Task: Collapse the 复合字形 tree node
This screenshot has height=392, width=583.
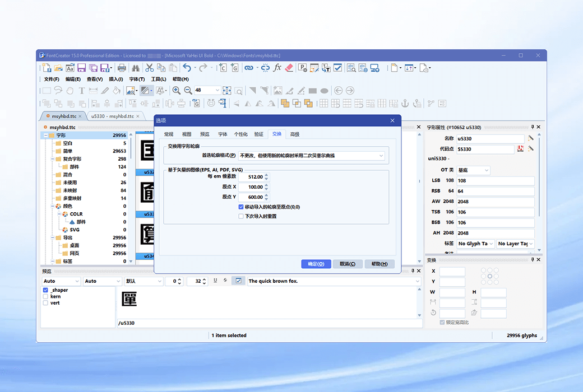Action: (53, 158)
